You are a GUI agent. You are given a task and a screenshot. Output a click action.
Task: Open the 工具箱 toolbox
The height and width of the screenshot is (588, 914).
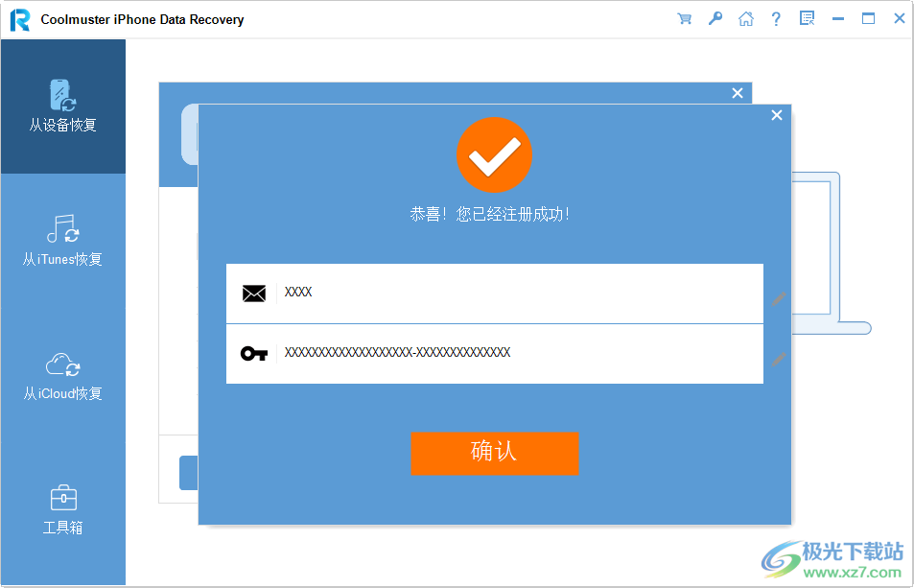tap(63, 510)
